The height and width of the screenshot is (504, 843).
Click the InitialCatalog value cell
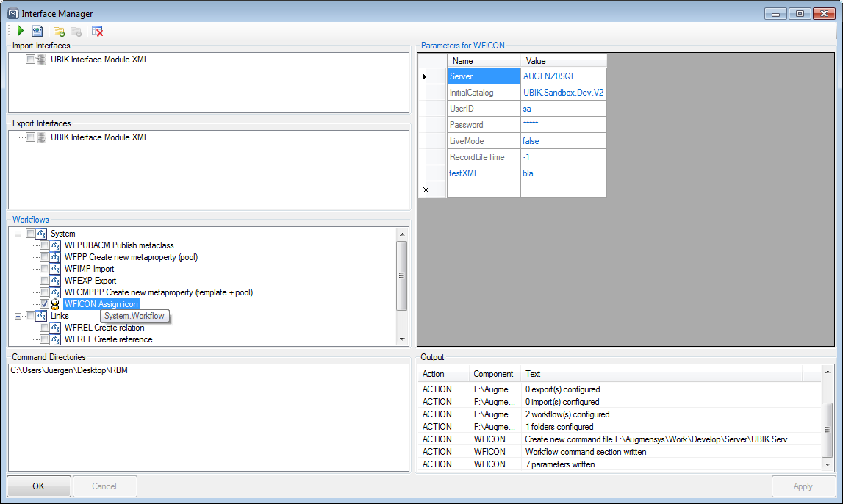click(x=563, y=93)
